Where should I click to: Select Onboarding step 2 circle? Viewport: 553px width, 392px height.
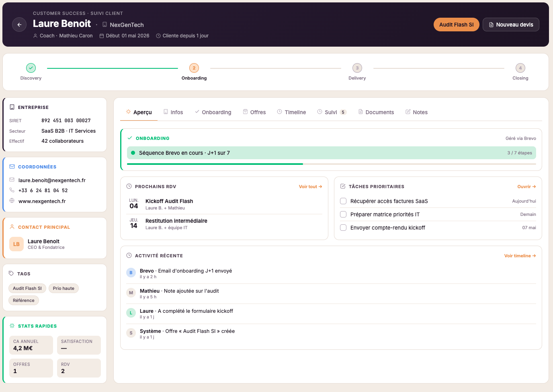(x=194, y=68)
